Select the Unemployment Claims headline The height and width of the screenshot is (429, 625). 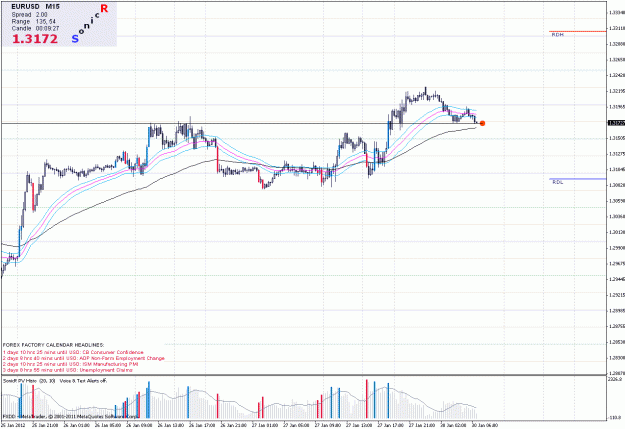[x=68, y=370]
